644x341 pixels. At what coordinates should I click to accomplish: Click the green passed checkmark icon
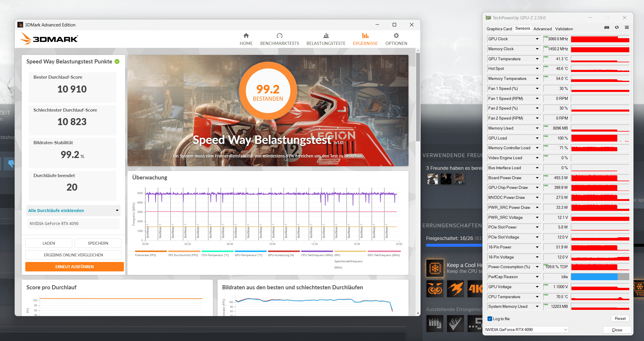point(117,61)
